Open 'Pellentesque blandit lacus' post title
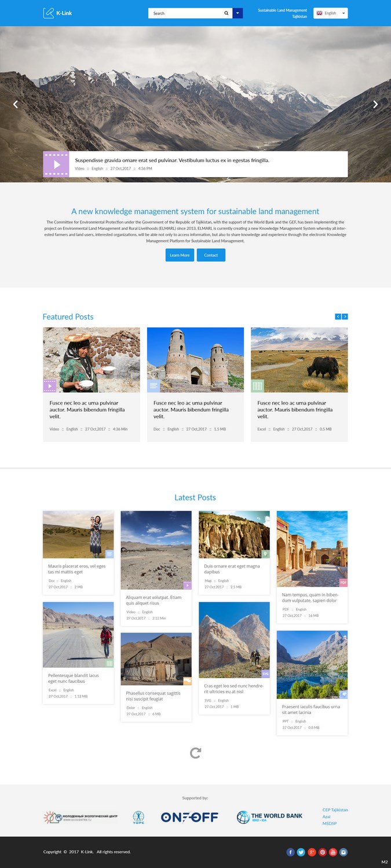The height and width of the screenshot is (868, 391). pyautogui.click(x=74, y=678)
